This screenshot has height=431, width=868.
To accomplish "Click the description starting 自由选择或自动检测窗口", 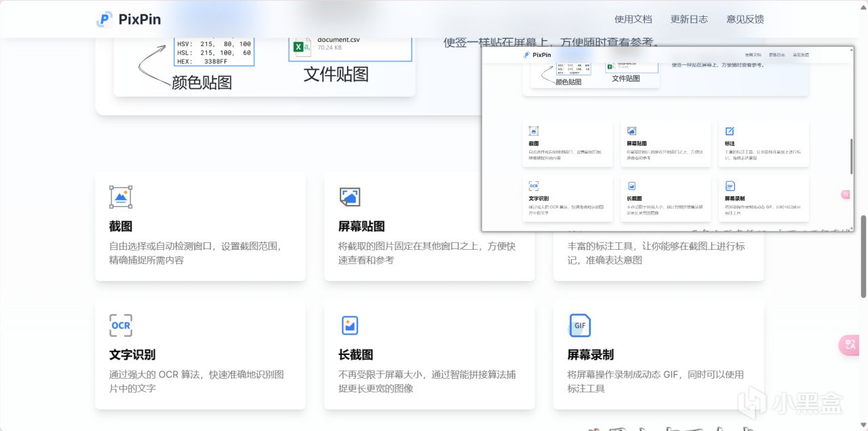I will (195, 253).
